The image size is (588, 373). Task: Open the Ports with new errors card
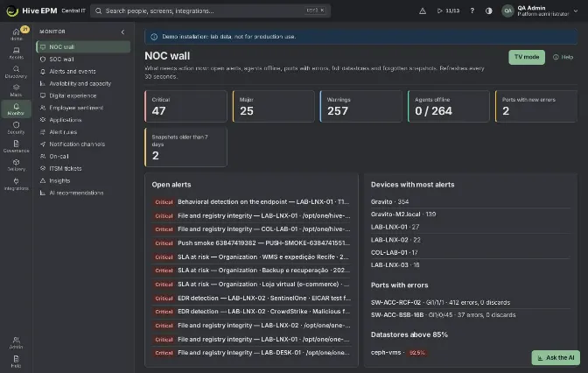[536, 106]
